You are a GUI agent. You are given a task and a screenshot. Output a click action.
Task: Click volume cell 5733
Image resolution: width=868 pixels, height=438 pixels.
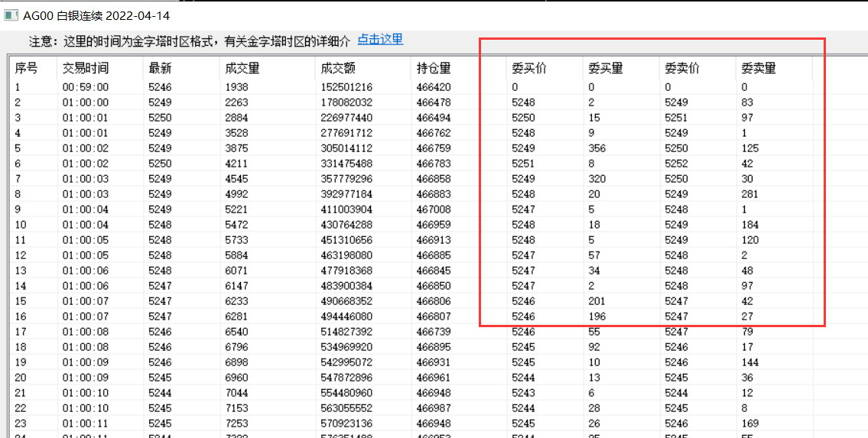(x=237, y=241)
